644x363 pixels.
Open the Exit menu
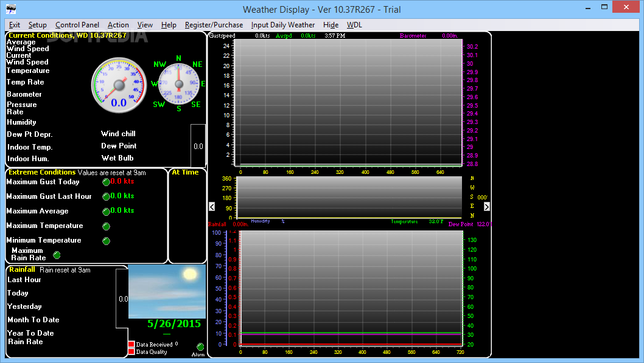point(15,25)
